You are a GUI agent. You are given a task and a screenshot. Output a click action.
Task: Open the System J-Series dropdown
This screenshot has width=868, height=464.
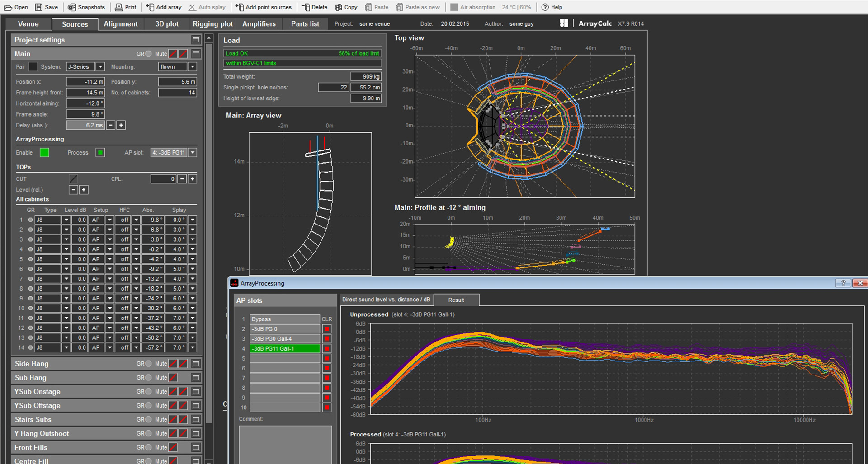click(x=100, y=67)
